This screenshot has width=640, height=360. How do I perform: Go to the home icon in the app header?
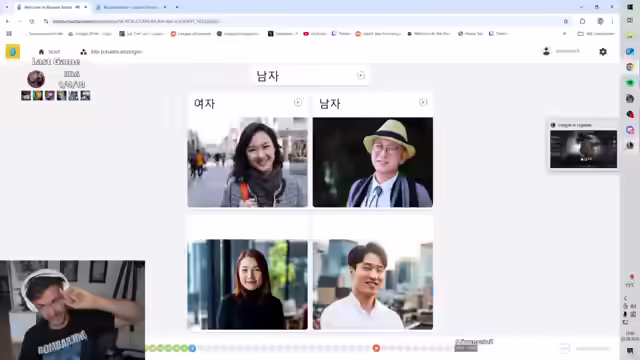41,52
